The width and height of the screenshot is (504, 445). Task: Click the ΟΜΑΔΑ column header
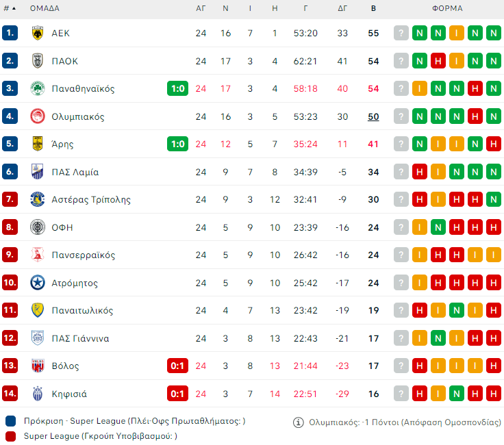[x=45, y=9]
